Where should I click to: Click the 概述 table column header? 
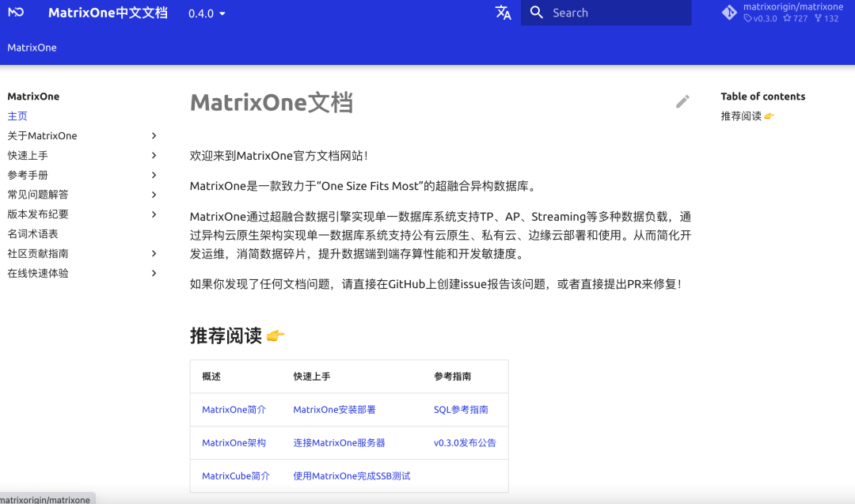coord(211,377)
